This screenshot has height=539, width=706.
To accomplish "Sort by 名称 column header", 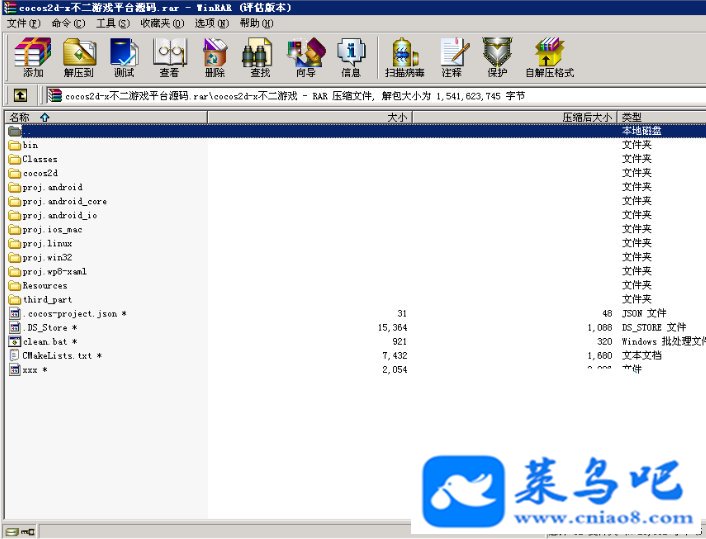I will click(x=106, y=117).
